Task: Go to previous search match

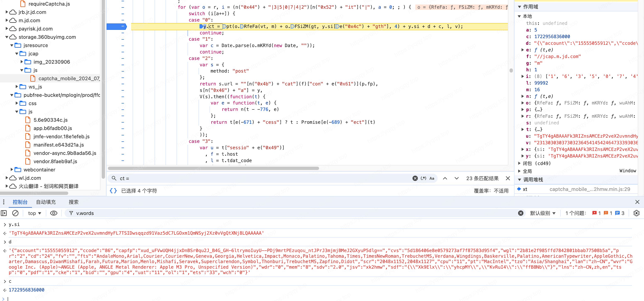Action: (x=445, y=178)
